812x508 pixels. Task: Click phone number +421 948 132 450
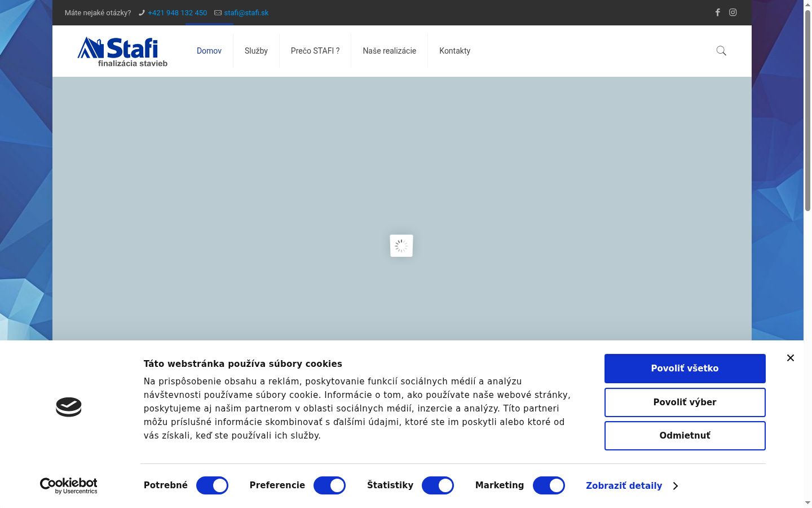point(178,12)
